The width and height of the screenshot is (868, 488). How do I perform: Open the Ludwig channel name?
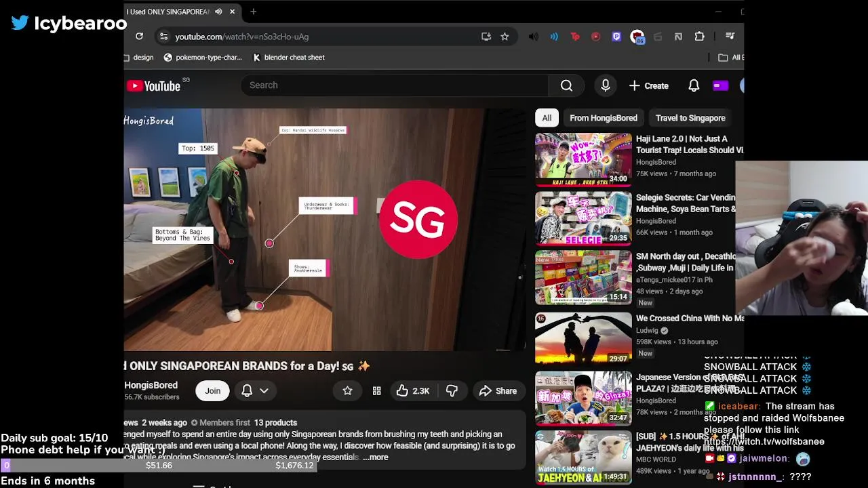click(647, 331)
